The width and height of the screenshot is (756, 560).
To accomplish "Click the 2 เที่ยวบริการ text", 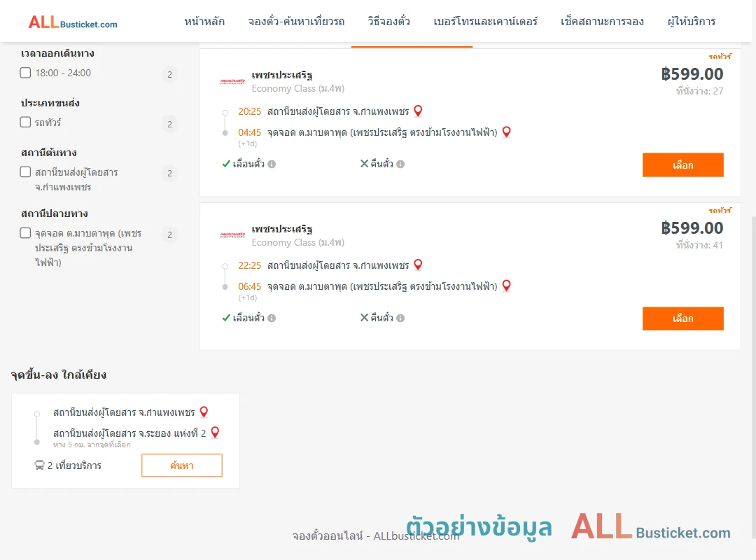I will click(74, 465).
